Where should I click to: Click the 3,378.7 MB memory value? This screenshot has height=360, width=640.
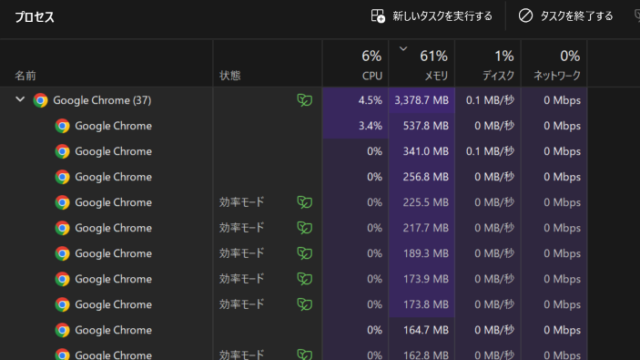[x=421, y=100]
